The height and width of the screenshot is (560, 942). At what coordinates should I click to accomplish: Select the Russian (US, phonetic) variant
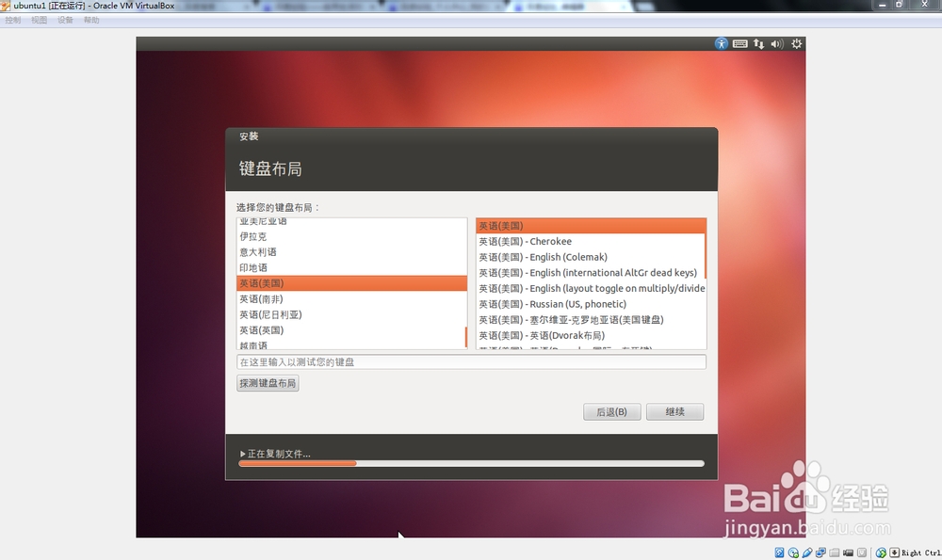[590, 304]
